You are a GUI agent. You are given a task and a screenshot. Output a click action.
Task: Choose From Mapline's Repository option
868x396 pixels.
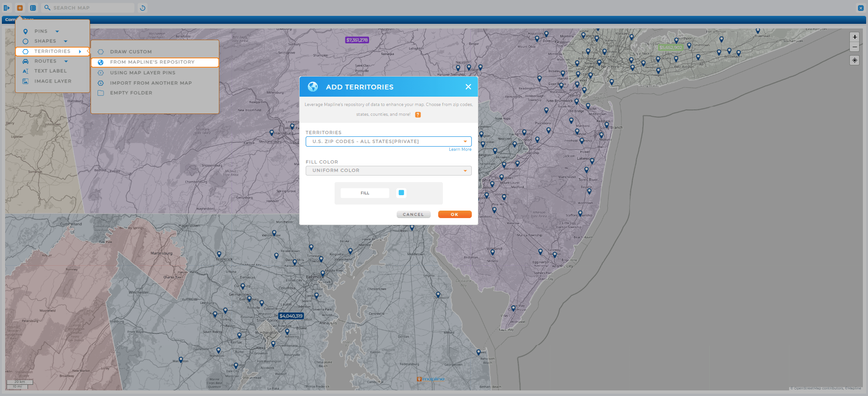coord(155,62)
